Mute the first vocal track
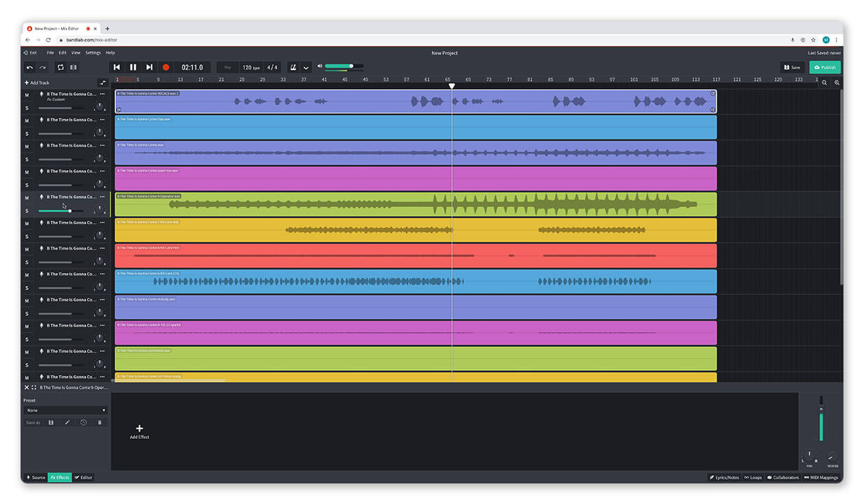Screen dimensions: 864x504 tap(27, 95)
